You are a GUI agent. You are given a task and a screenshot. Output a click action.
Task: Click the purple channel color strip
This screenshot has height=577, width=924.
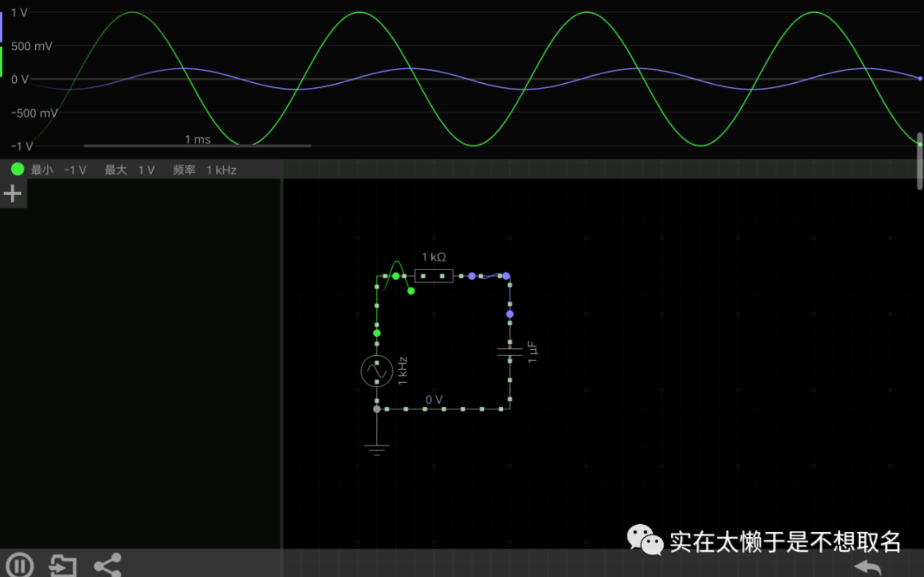tap(1, 26)
